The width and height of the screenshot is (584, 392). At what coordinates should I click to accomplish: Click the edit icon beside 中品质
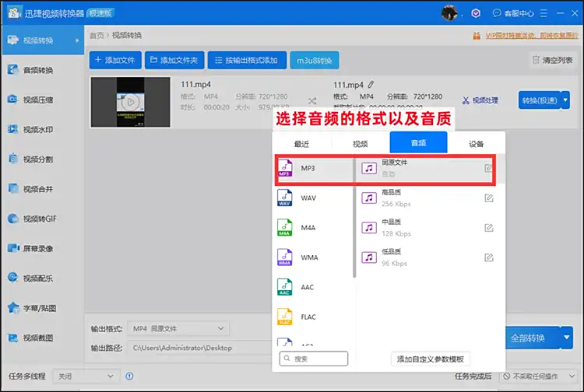tap(489, 228)
